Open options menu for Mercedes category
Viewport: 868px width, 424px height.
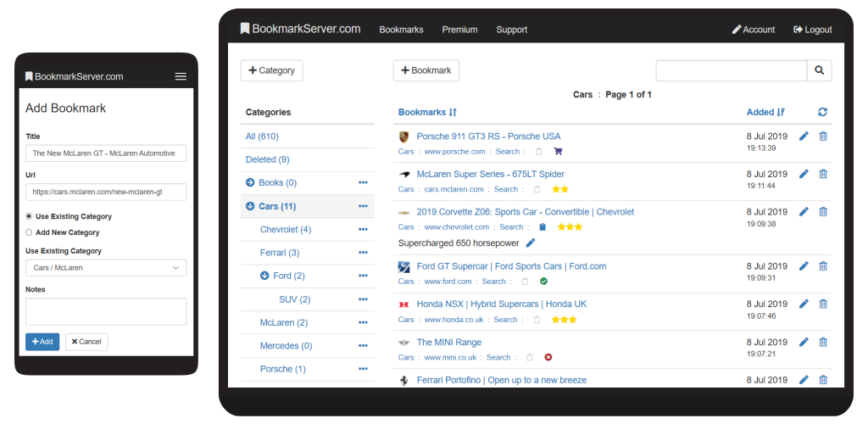[363, 346]
